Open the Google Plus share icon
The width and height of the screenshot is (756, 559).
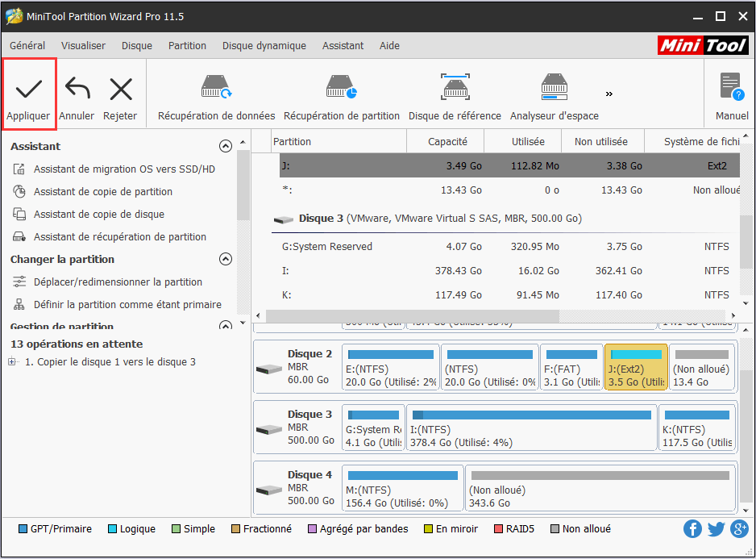point(739,529)
